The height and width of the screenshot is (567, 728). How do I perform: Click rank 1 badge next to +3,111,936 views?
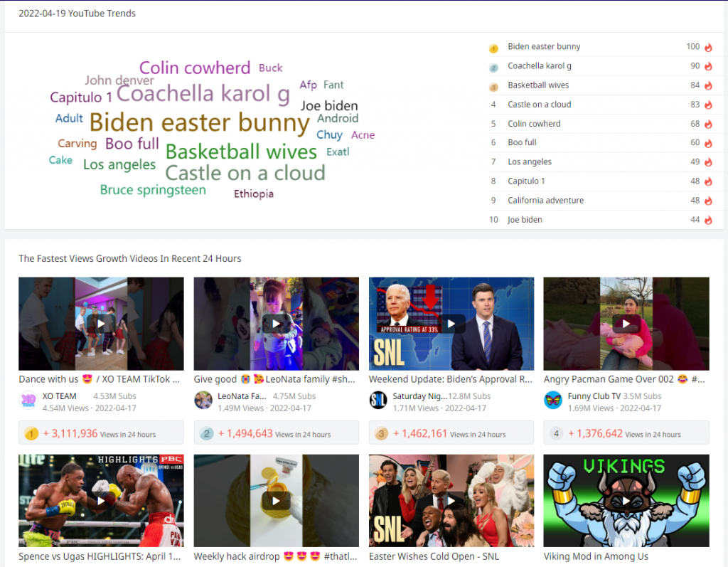[31, 434]
